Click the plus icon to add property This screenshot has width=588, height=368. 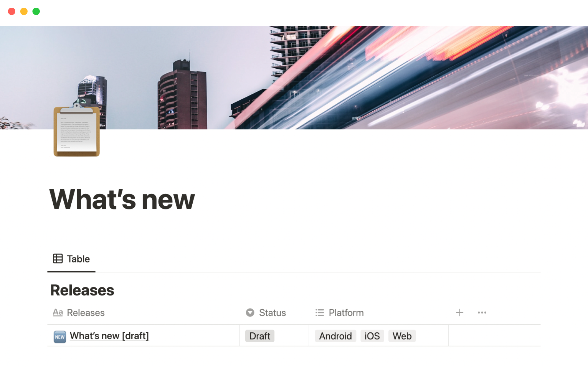(460, 312)
